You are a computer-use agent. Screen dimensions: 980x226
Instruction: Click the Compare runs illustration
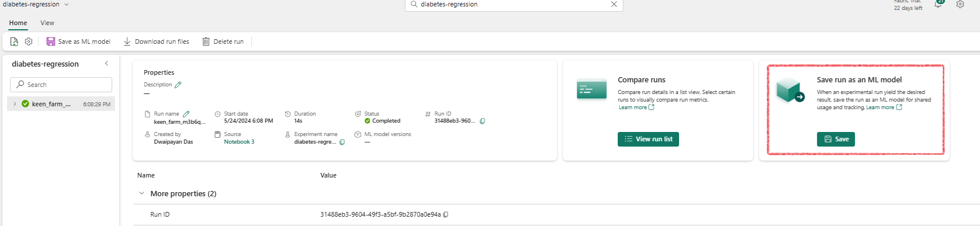pos(591,89)
